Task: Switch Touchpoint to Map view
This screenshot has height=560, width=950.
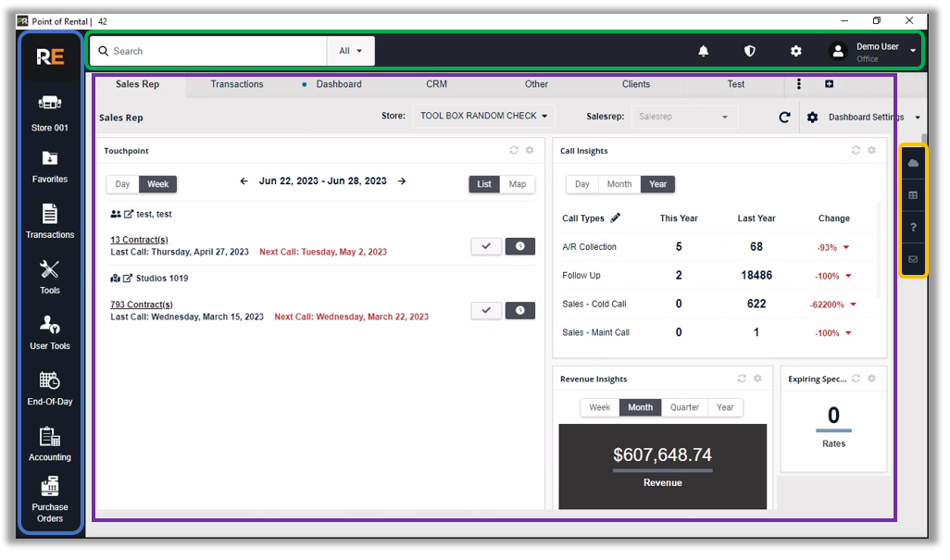Action: click(x=517, y=184)
